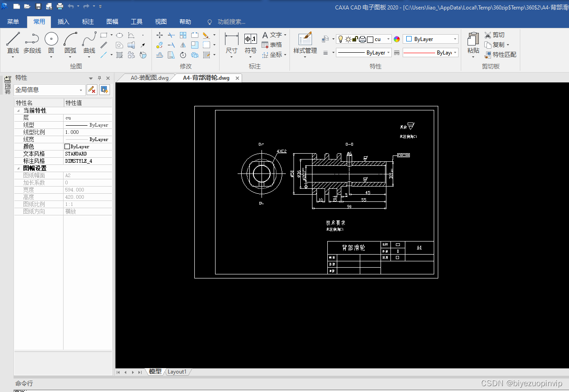Expand the 文字 dropdown arrow
This screenshot has width=569, height=392.
pos(285,35)
